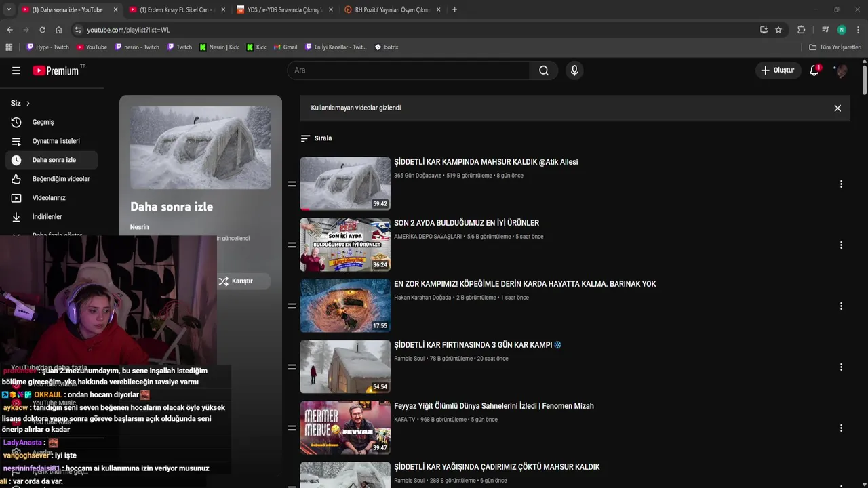Open options menu for Feyyaz Yiğit video
Screen dimensions: 868x488
841,428
